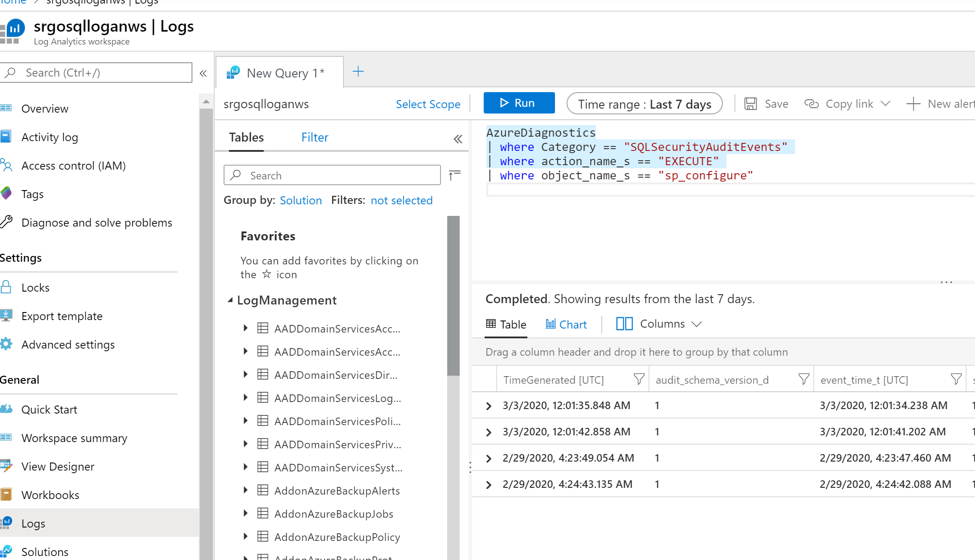Click the Copy link chain icon
Screen dimensions: 975x560
tap(812, 104)
